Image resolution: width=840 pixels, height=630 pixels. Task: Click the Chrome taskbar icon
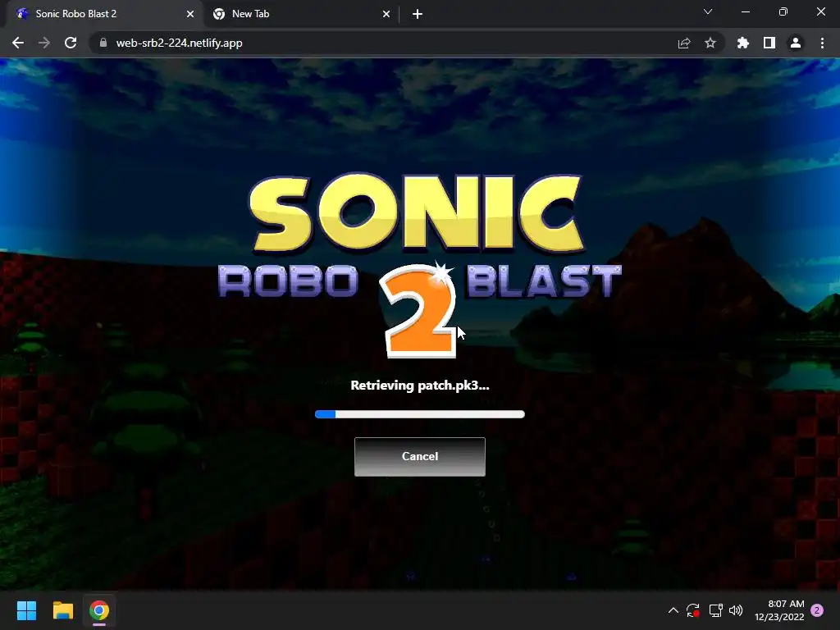click(x=99, y=610)
